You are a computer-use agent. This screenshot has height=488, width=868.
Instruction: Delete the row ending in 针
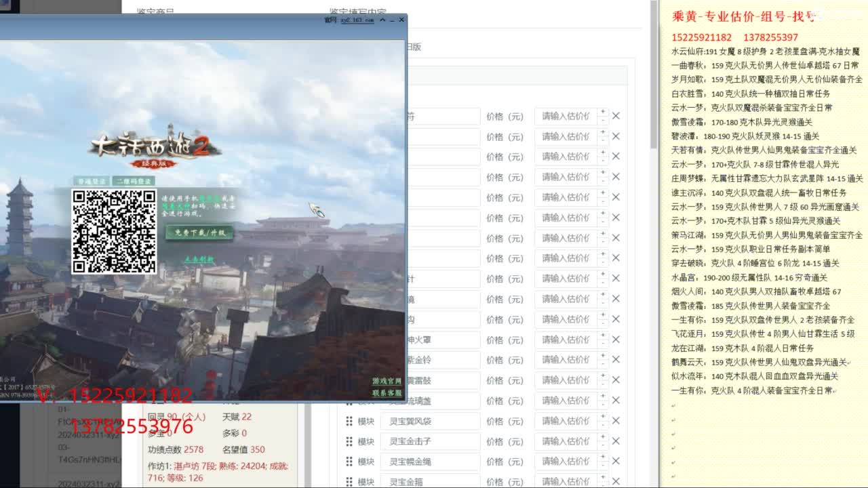pyautogui.click(x=616, y=279)
